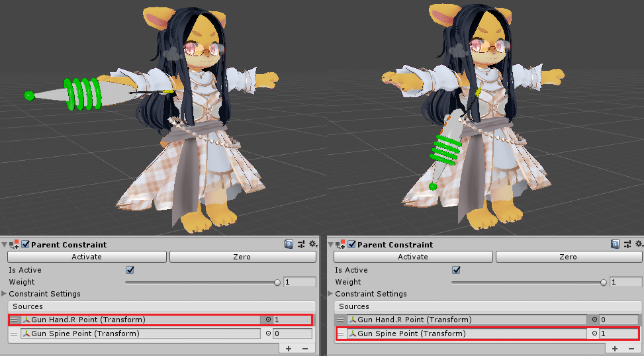Toggle Parent Constraint enabled checkbox in right inspector
The height and width of the screenshot is (356, 644).
[351, 244]
